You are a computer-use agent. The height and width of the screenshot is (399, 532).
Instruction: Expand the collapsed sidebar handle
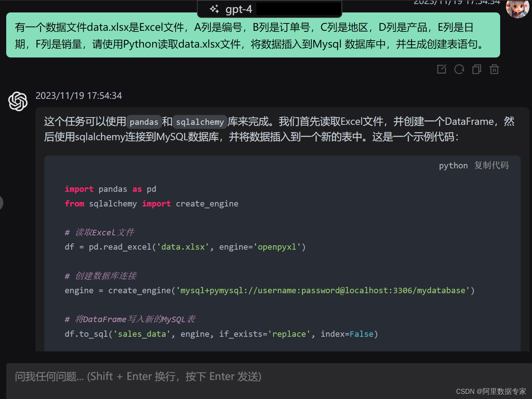pos(1,203)
